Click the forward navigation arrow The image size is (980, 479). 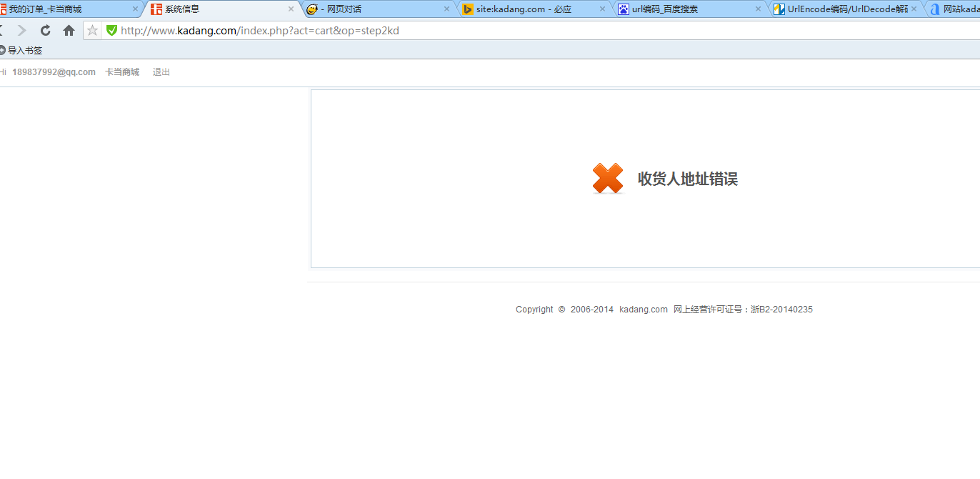[x=21, y=30]
